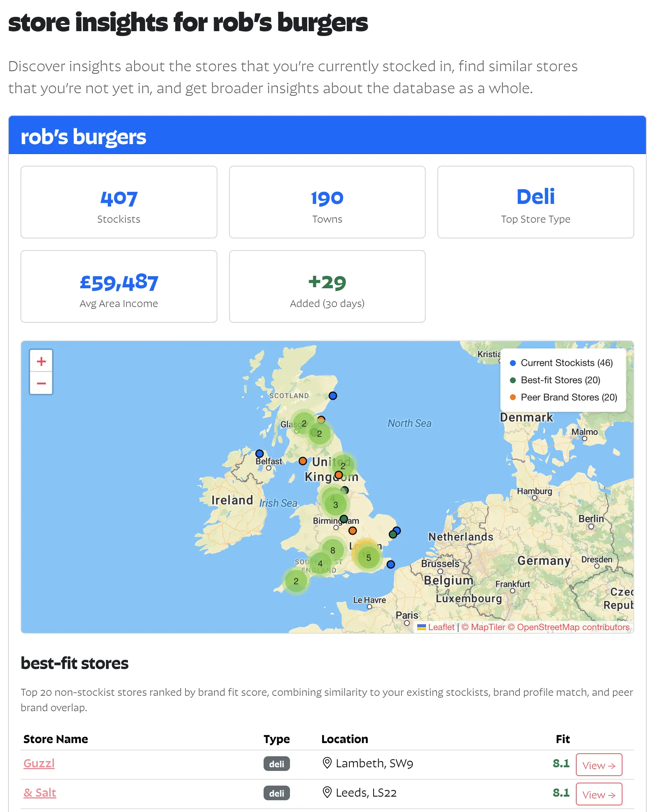Toggle the Best-fit Stores legend entry
This screenshot has width=654, height=812.
(560, 380)
